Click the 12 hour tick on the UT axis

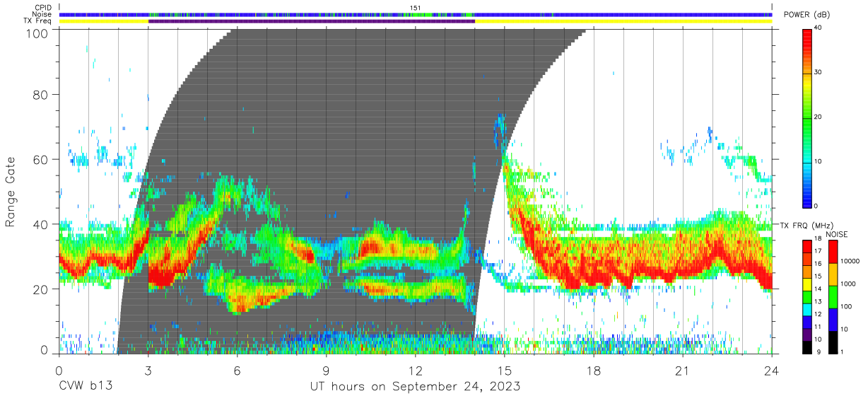coord(415,371)
